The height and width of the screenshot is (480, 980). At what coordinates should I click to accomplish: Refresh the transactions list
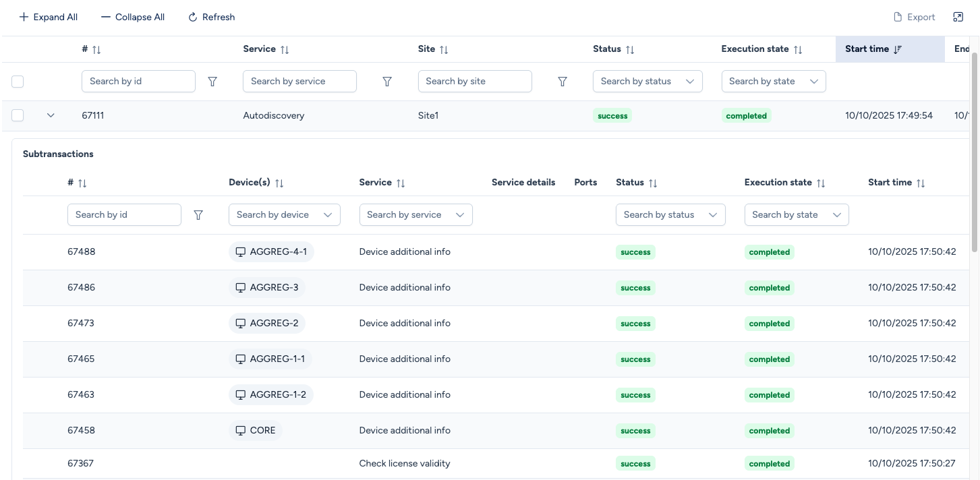[x=211, y=17]
